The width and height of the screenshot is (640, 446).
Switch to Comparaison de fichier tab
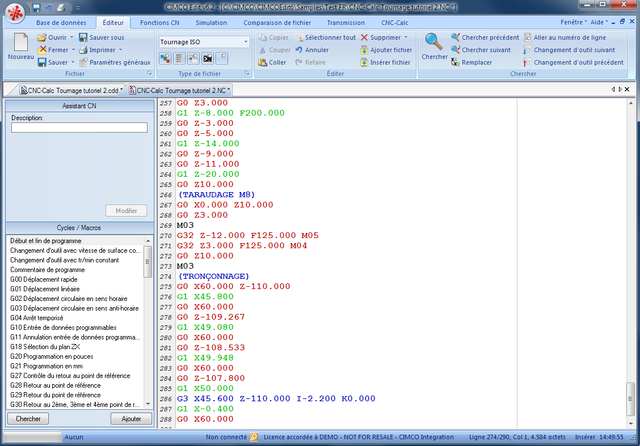[277, 23]
